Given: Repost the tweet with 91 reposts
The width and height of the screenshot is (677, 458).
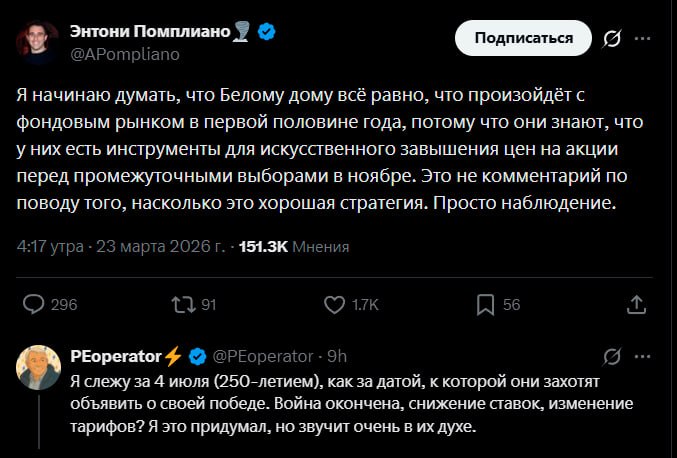Looking at the screenshot, I should [x=181, y=304].
